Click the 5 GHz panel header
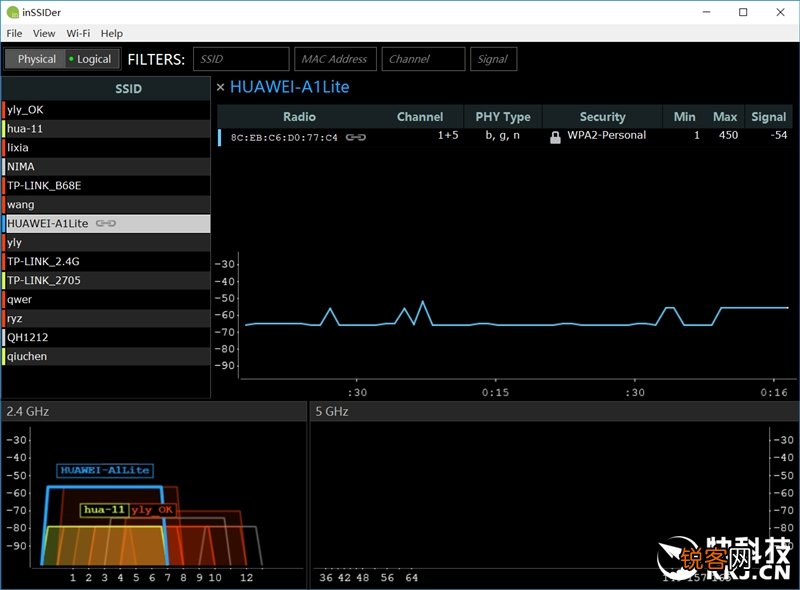Viewport: 800px width, 590px height. tap(555, 411)
